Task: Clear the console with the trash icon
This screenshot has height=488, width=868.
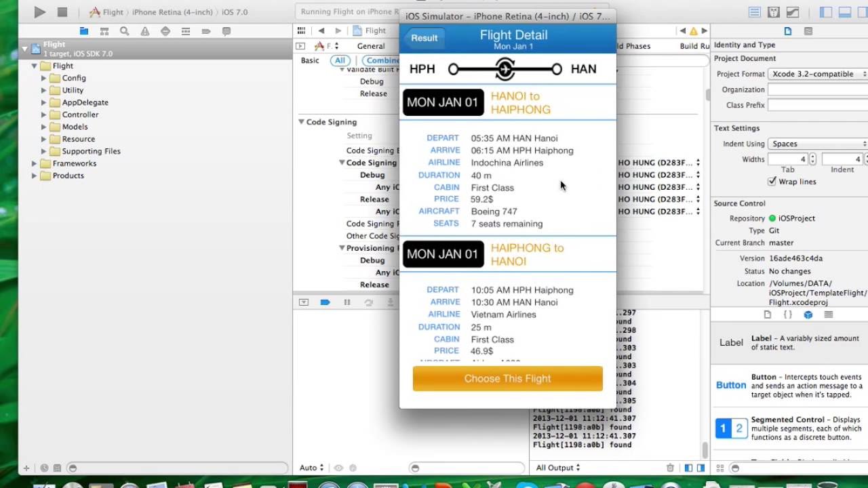Action: tap(670, 468)
